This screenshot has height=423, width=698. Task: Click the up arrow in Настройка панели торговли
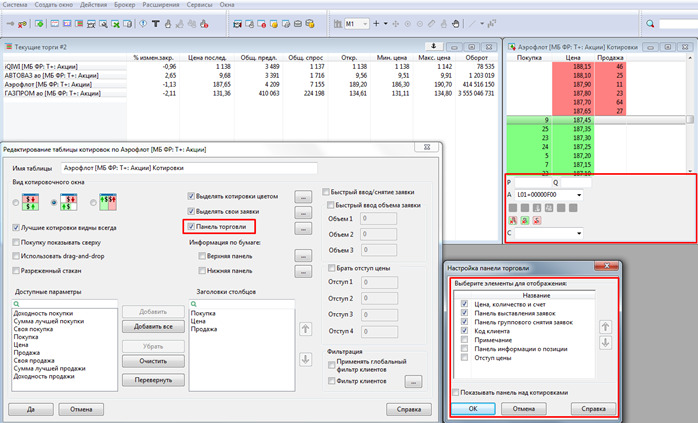[x=605, y=327]
